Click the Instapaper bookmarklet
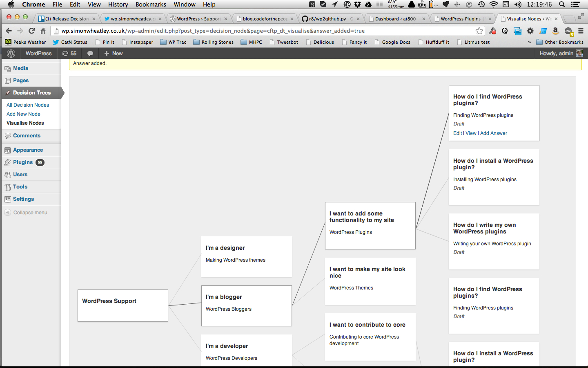Viewport: 588px width, 368px height. [138, 42]
